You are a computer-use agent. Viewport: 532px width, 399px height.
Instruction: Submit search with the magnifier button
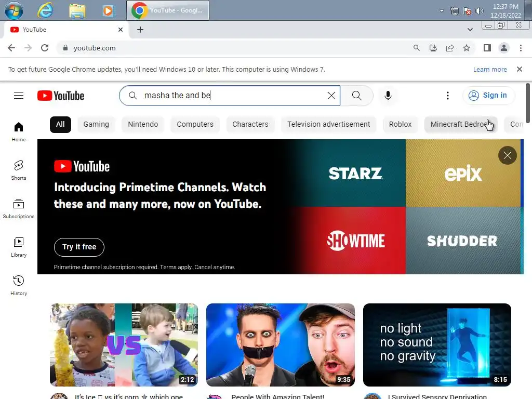(x=356, y=96)
